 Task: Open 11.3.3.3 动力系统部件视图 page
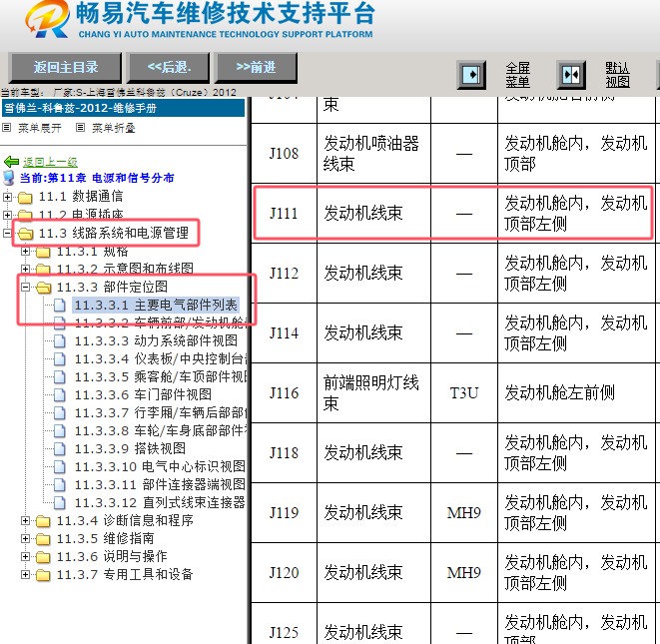pos(156,340)
